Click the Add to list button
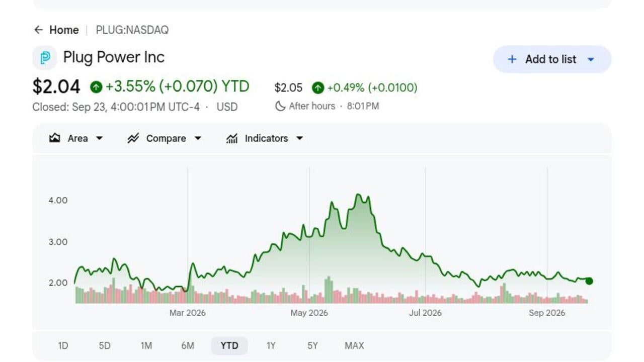 click(552, 59)
